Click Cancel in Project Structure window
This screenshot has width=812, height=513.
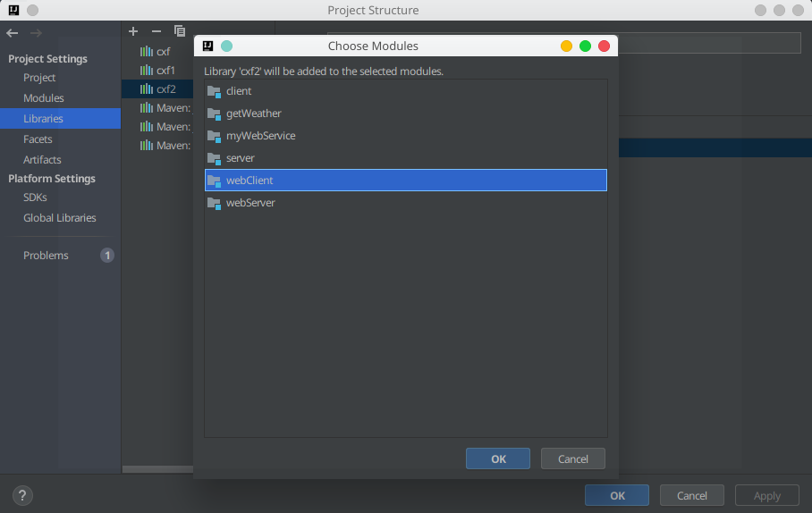[692, 495]
